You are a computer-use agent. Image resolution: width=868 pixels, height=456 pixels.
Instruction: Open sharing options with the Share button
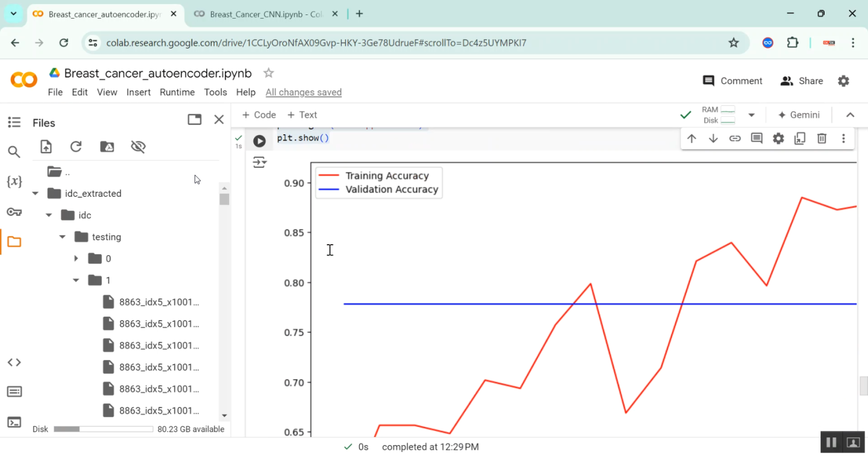click(801, 81)
